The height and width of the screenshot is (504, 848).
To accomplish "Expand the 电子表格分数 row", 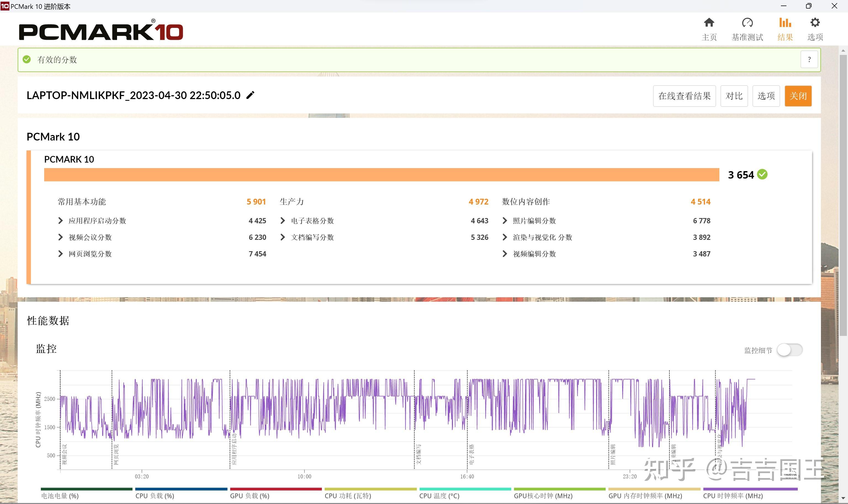I will point(283,221).
